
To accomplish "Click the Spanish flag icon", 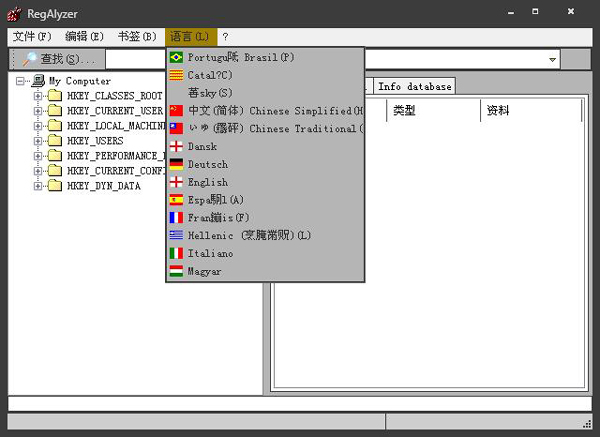I will pos(176,200).
